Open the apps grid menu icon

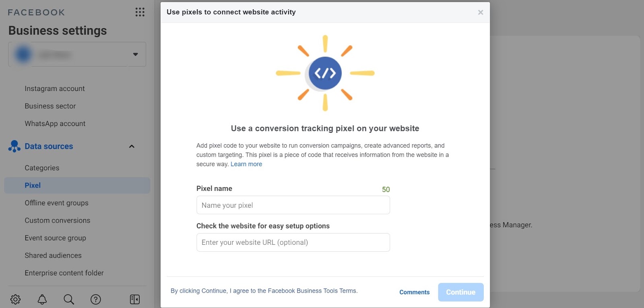pyautogui.click(x=140, y=12)
